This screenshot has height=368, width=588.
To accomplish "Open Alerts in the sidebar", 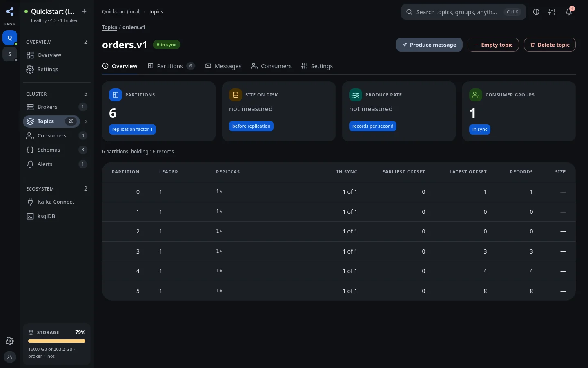I will (x=57, y=164).
